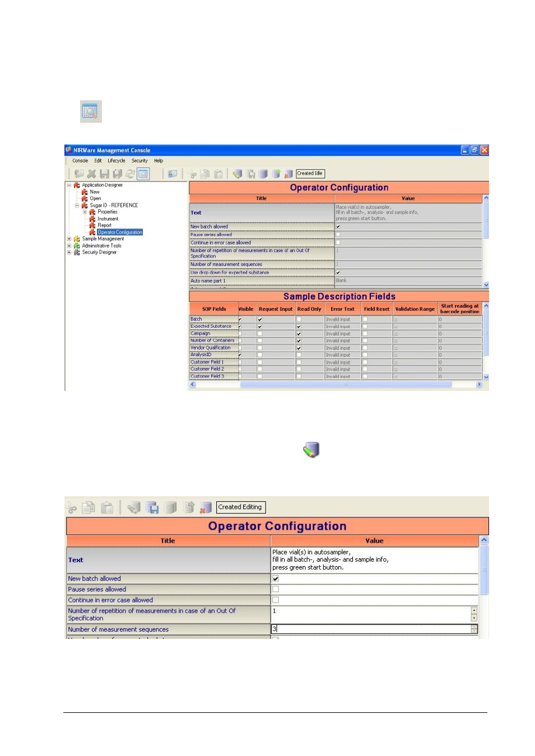The image size is (535, 756).
Task: Open the Lifecycle menu
Action: pyautogui.click(x=117, y=161)
